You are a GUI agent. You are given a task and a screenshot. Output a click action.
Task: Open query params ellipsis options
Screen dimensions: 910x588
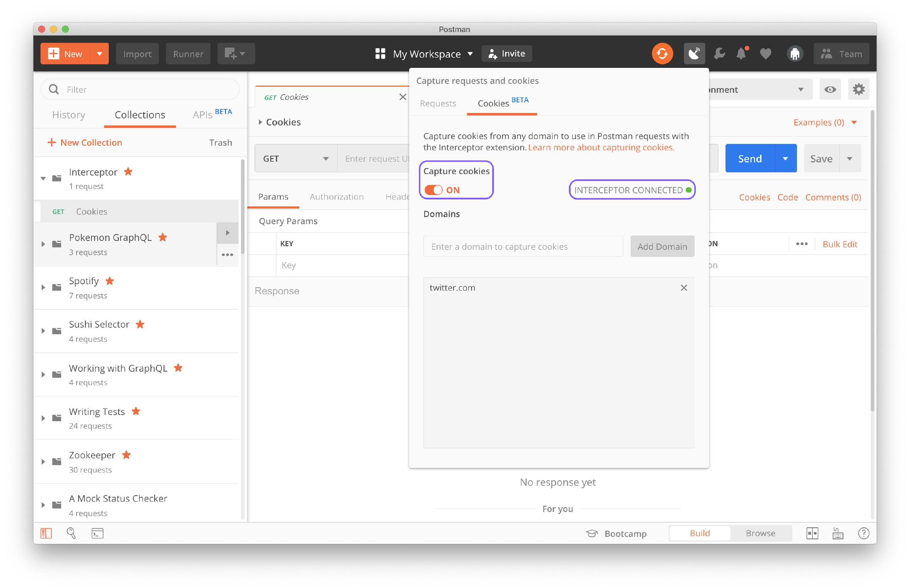point(801,244)
